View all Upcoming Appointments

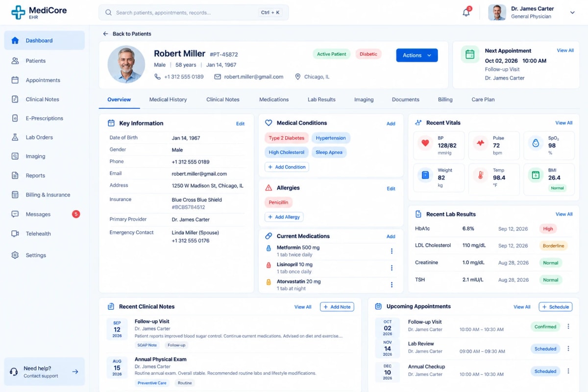click(522, 307)
